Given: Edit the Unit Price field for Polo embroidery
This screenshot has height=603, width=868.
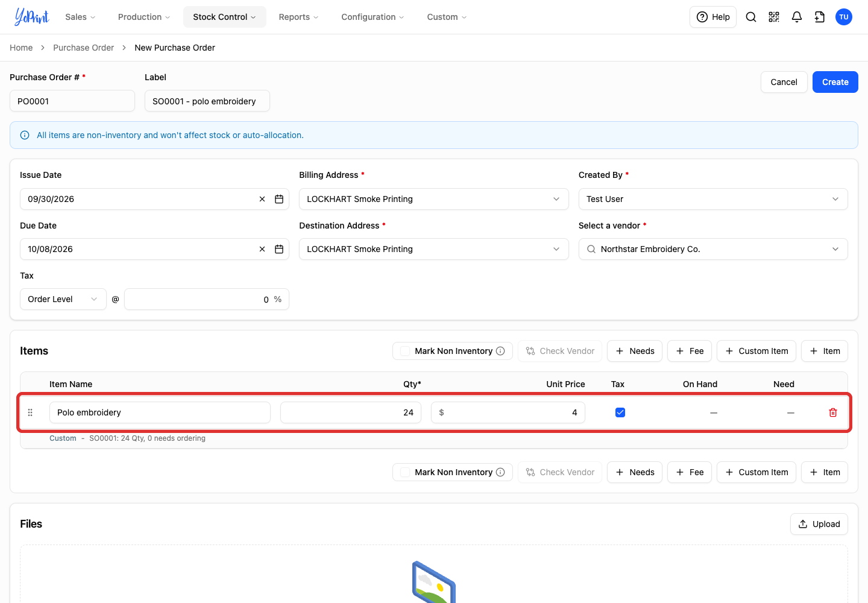Looking at the screenshot, I should 508,412.
